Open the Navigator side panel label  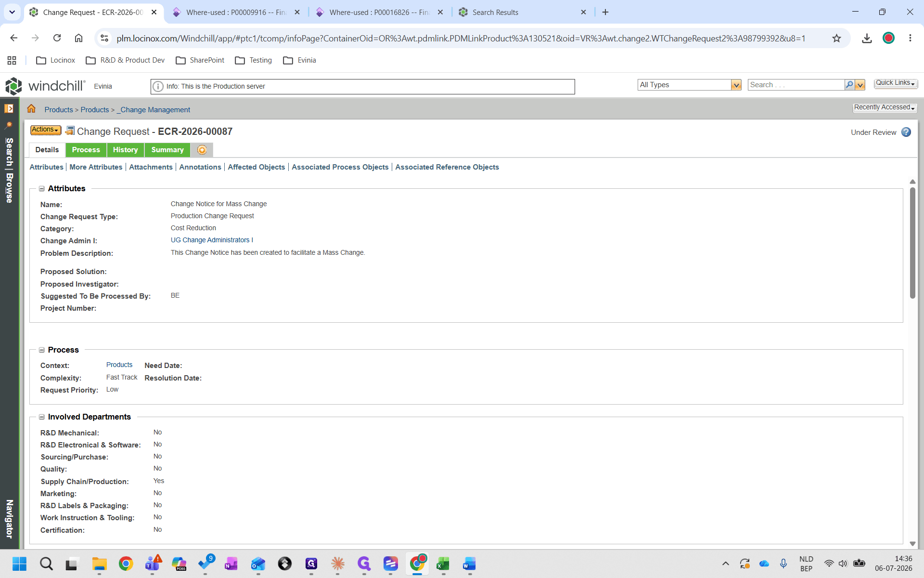point(9,519)
